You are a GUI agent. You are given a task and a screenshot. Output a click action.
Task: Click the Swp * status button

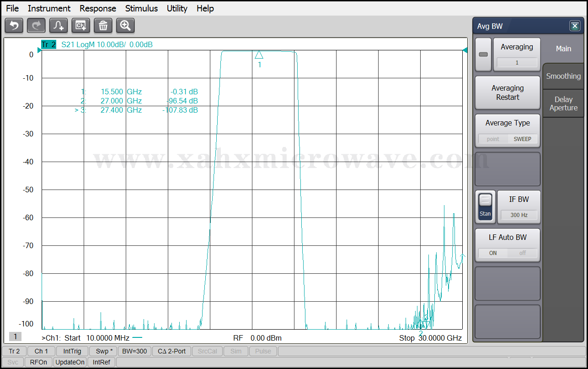(103, 351)
